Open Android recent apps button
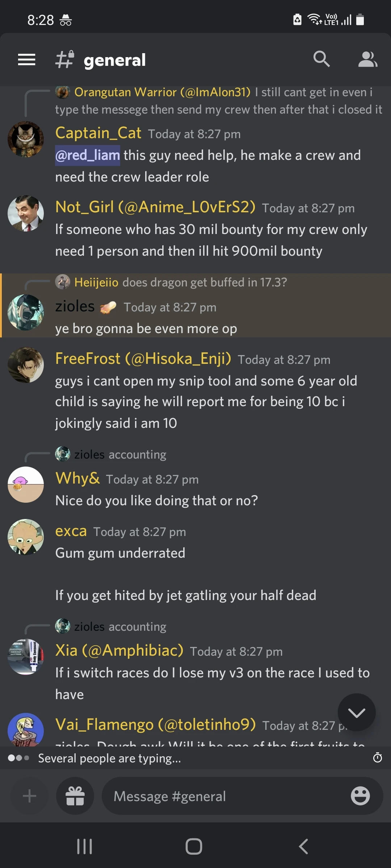 (x=85, y=846)
